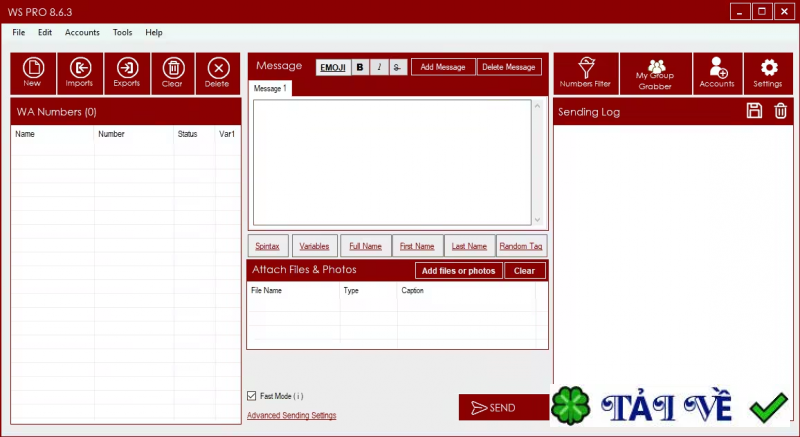Insert the Full Name tag
This screenshot has width=800, height=437.
click(x=365, y=246)
